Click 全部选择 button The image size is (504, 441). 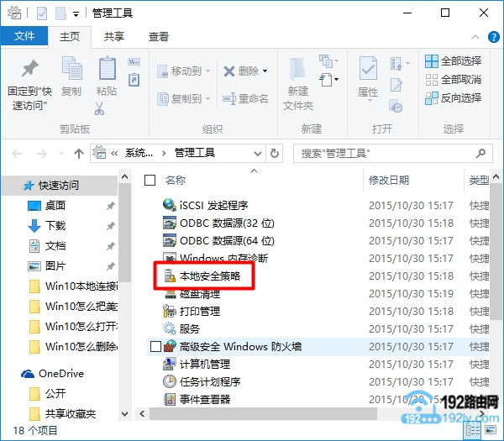pos(454,61)
